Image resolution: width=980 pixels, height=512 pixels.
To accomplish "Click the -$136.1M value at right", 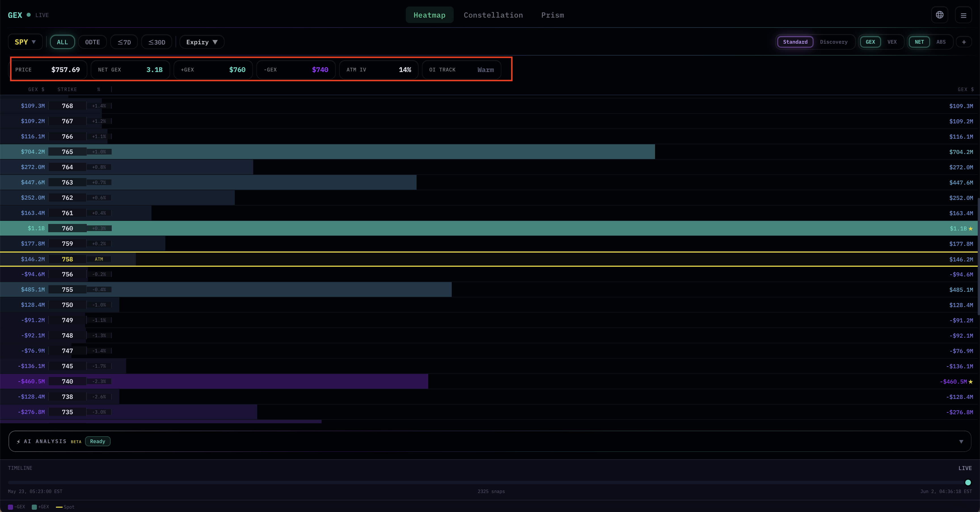I will [960, 366].
